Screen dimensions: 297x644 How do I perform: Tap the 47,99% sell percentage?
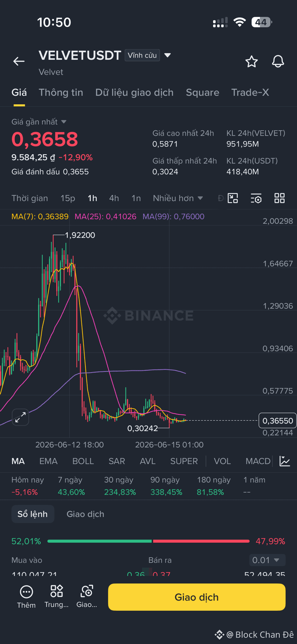tap(270, 541)
